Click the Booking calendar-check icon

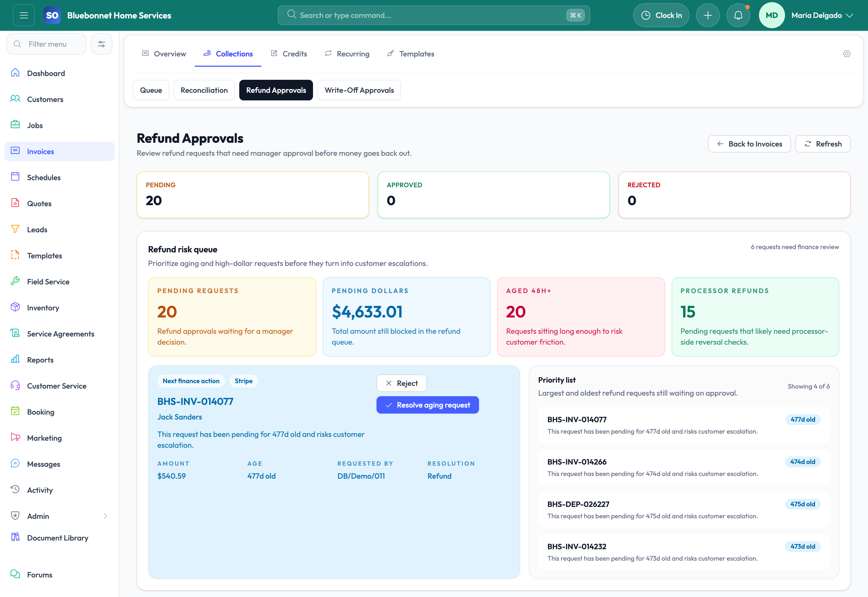click(15, 411)
